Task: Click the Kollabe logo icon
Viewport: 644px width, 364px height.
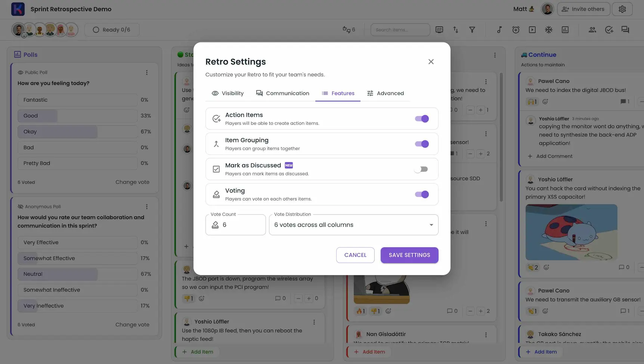Action: point(18,9)
